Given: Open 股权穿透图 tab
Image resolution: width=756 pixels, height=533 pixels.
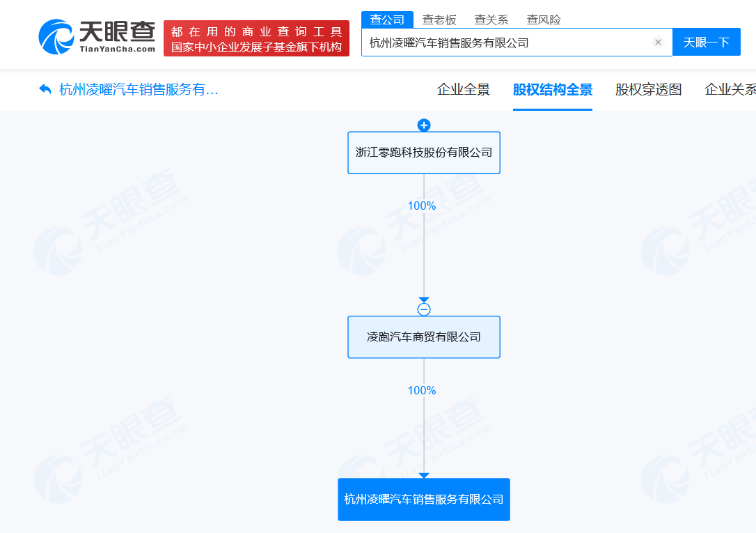Looking at the screenshot, I should click(x=649, y=90).
